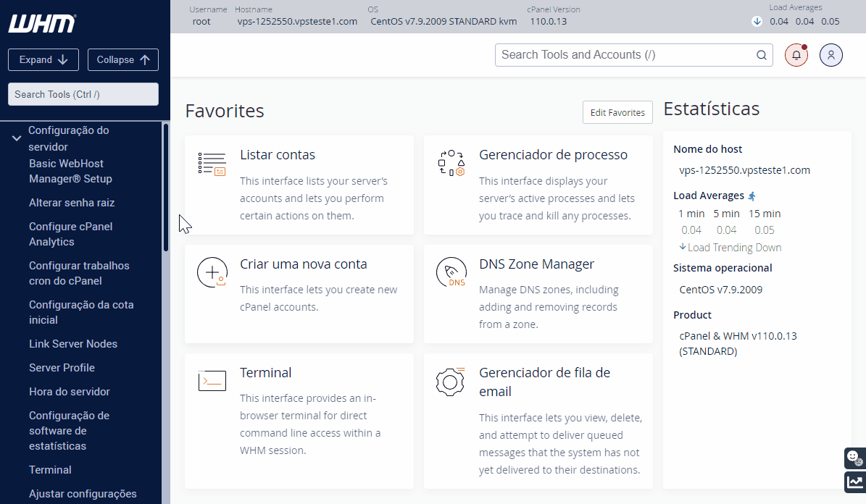Click the Favorites heading
This screenshot has height=504, width=866.
tap(224, 111)
